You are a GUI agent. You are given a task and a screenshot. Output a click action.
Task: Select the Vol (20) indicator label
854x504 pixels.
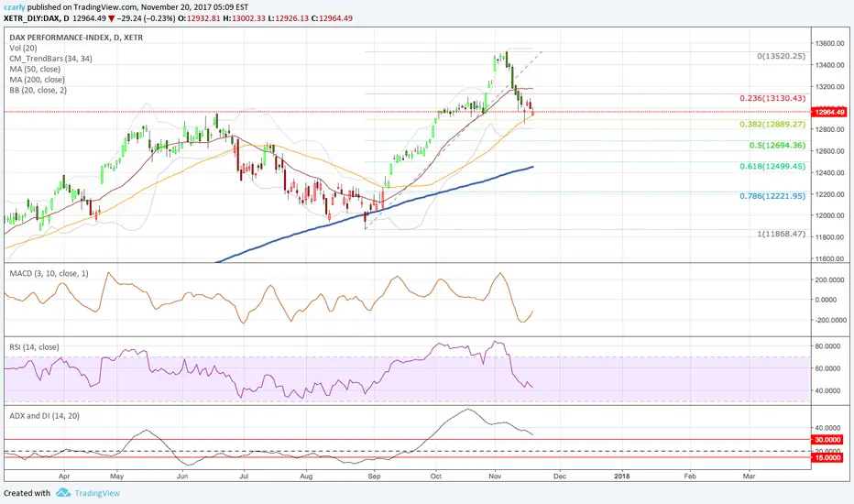coord(24,48)
